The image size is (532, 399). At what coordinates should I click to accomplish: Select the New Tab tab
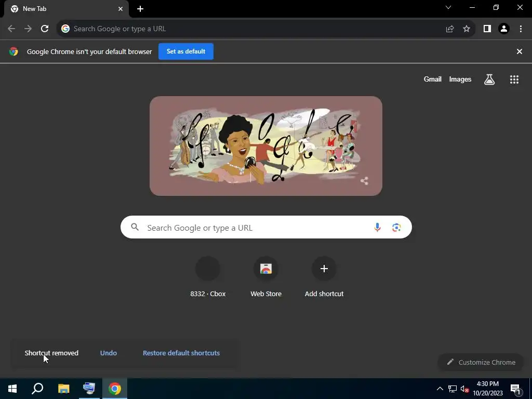tap(66, 9)
